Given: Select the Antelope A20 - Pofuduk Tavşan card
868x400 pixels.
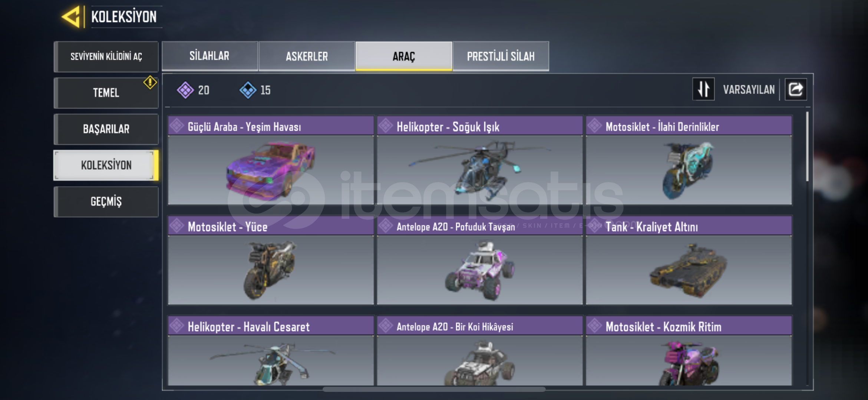Looking at the screenshot, I should (x=480, y=260).
